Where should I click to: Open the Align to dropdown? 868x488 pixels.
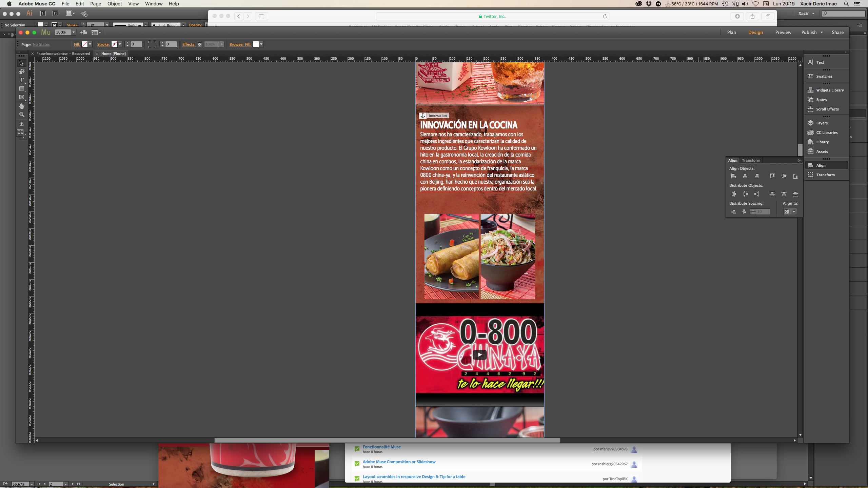click(x=790, y=211)
